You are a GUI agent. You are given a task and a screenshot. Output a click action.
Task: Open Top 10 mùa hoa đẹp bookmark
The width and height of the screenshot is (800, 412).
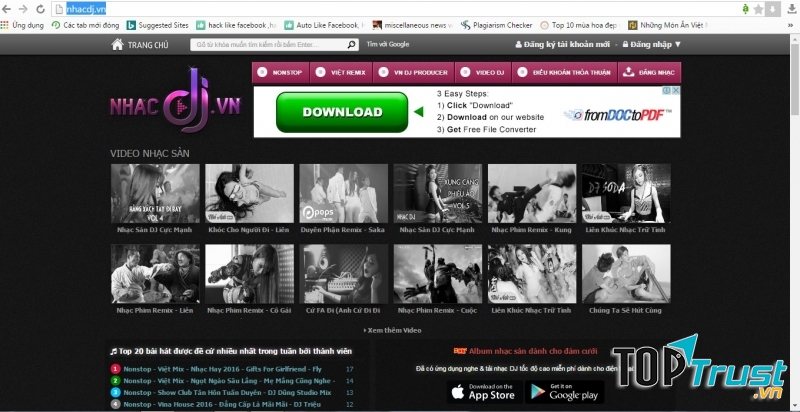[x=580, y=25]
